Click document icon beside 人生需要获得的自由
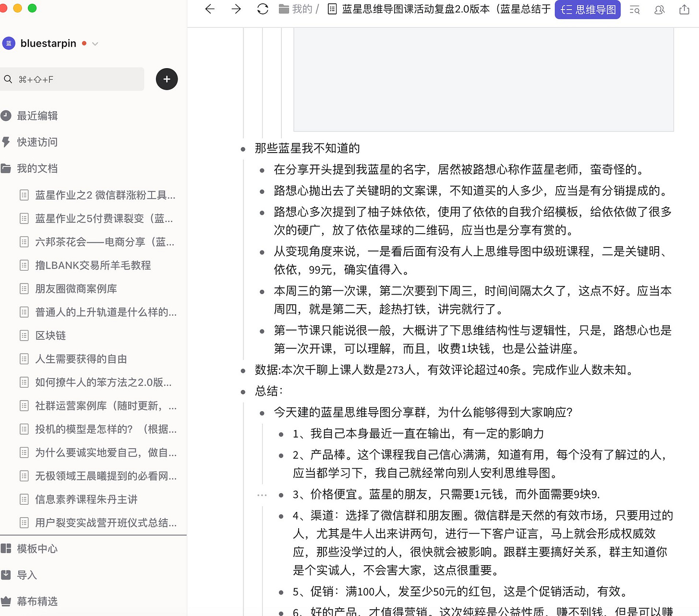 tap(24, 359)
